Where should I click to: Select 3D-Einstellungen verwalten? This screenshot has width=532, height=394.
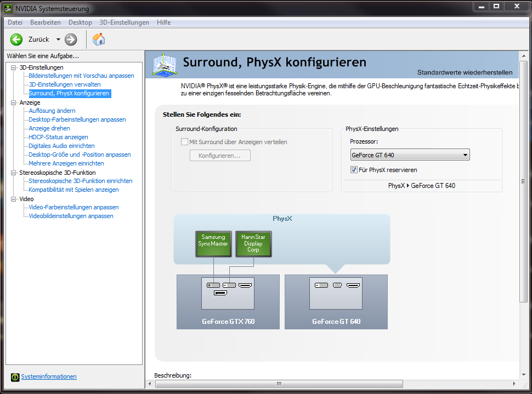(65, 84)
